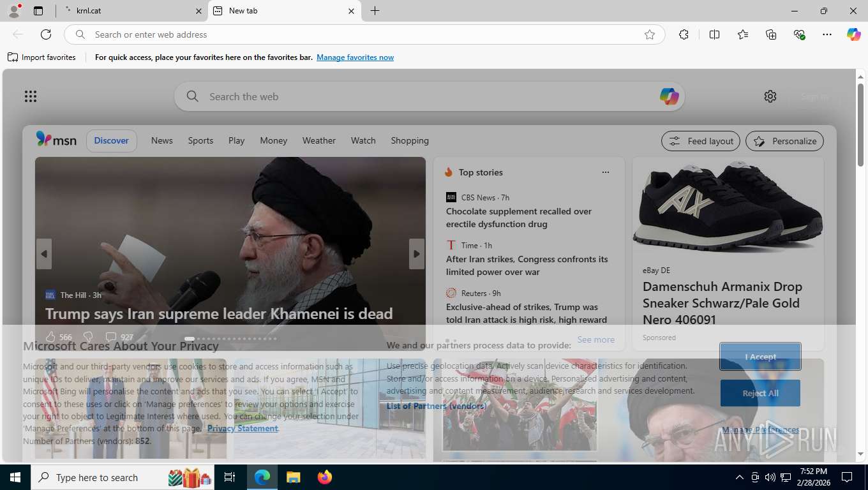
Task: Open After Iran strikes Congress article
Action: point(527,265)
